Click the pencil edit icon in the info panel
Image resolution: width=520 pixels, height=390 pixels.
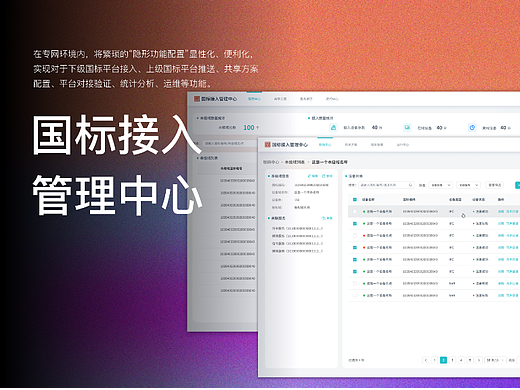point(309,176)
